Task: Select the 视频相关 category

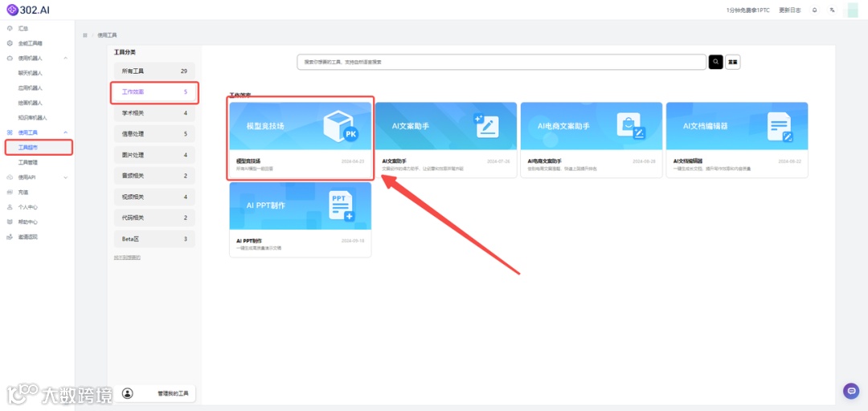Action: [154, 197]
